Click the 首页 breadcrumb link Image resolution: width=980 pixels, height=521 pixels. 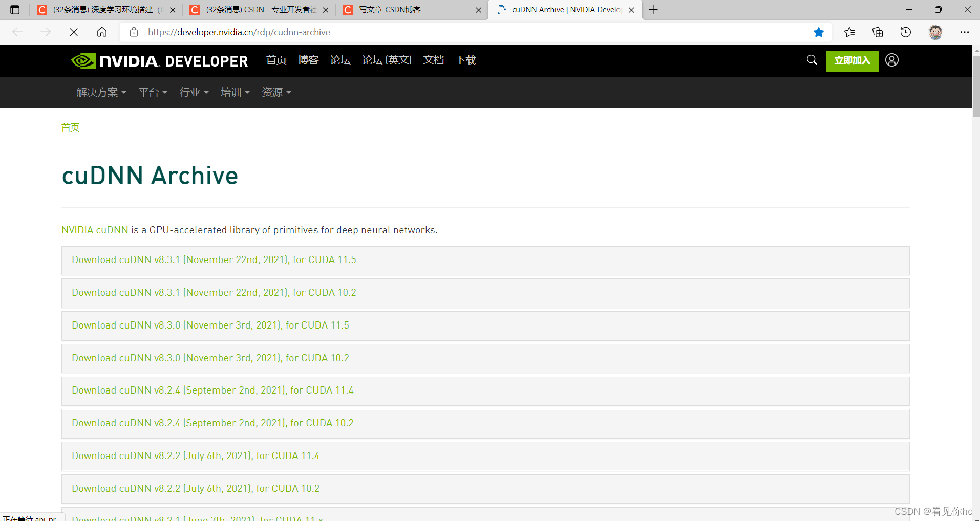[71, 127]
